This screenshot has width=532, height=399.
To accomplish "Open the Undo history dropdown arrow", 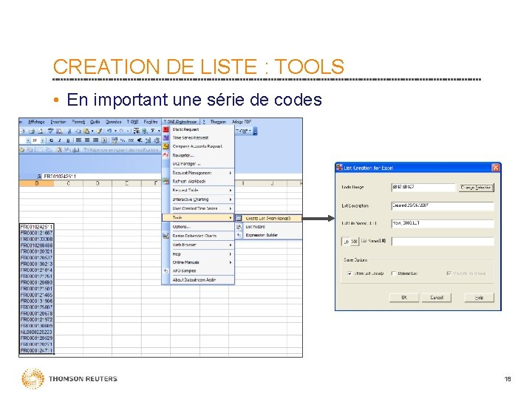I will tap(115, 131).
